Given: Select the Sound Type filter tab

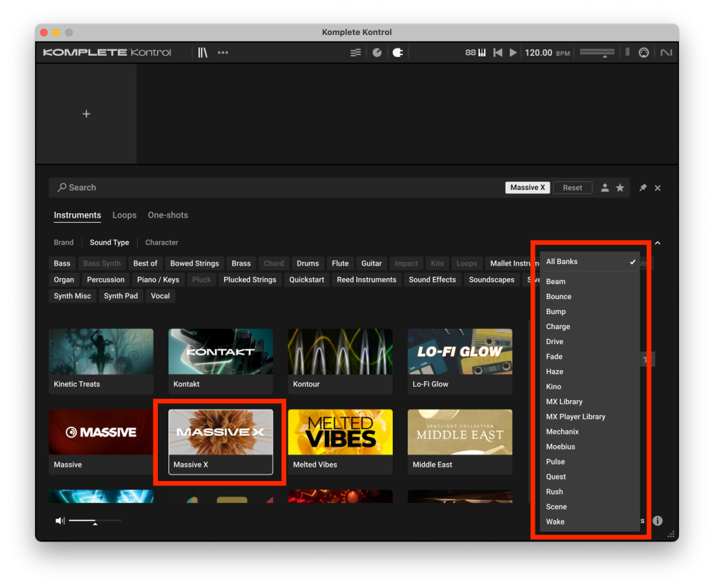Looking at the screenshot, I should (x=109, y=243).
